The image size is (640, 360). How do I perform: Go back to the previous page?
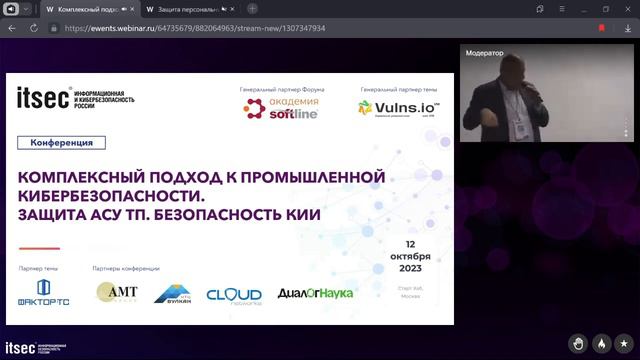click(x=12, y=28)
